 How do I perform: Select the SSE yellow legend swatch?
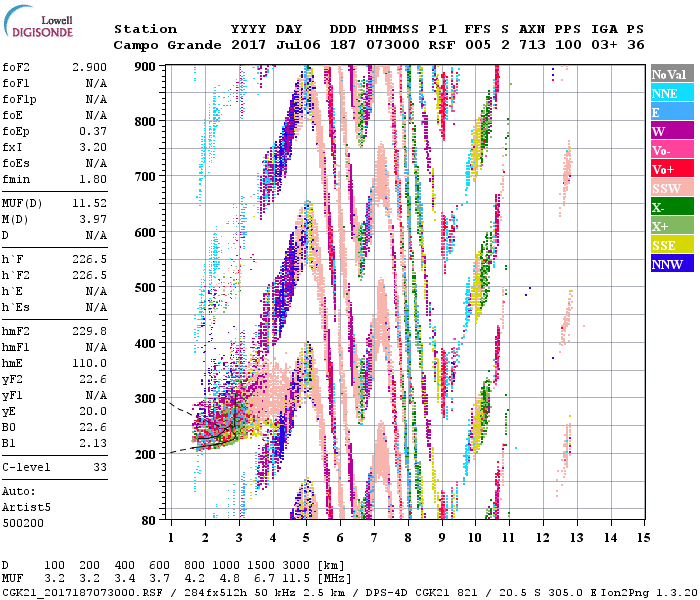[672, 245]
